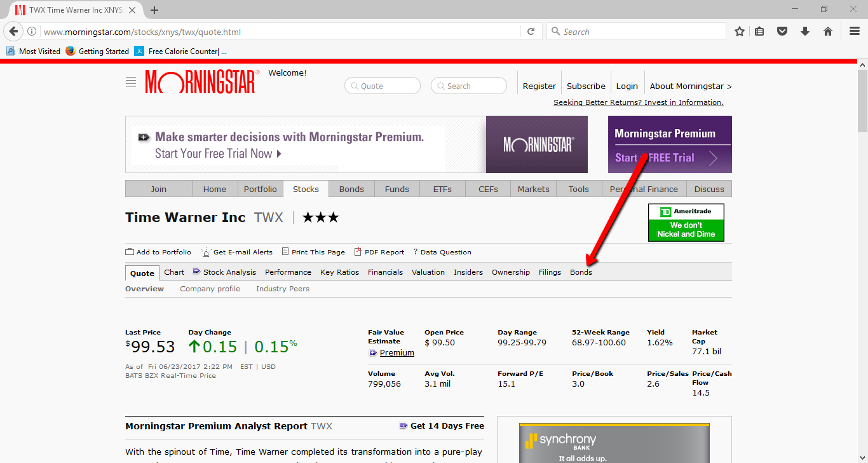Open the Portfolio navigation tab
Image resolution: width=868 pixels, height=463 pixels.
261,189
